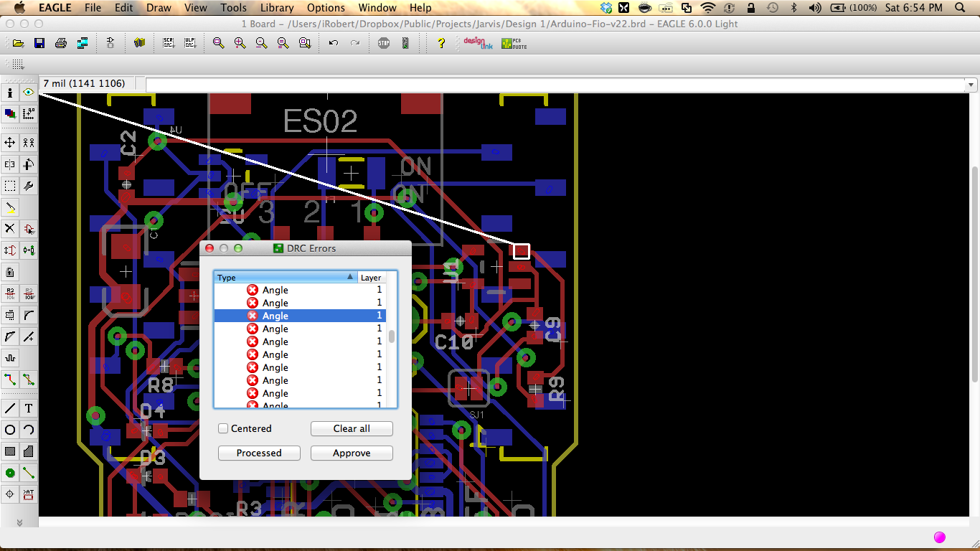Screen dimensions: 980x551
Task: Click the Clear all button
Action: pyautogui.click(x=352, y=428)
